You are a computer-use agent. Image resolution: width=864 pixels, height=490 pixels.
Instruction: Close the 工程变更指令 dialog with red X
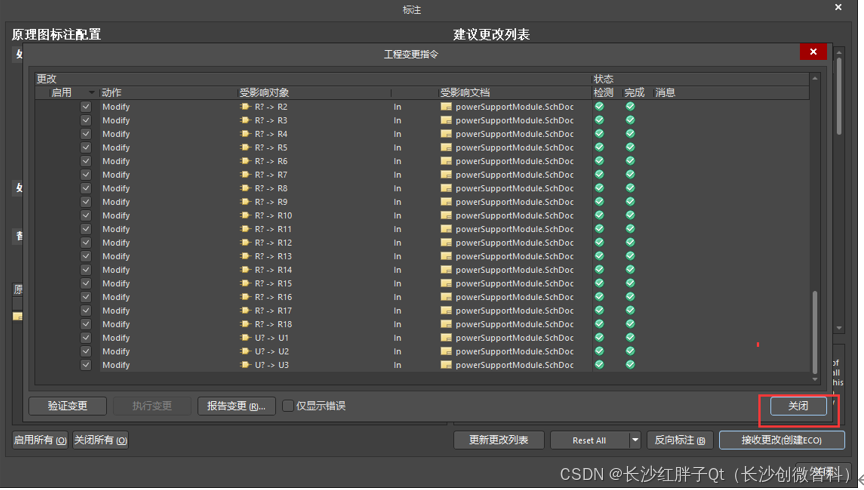[813, 52]
